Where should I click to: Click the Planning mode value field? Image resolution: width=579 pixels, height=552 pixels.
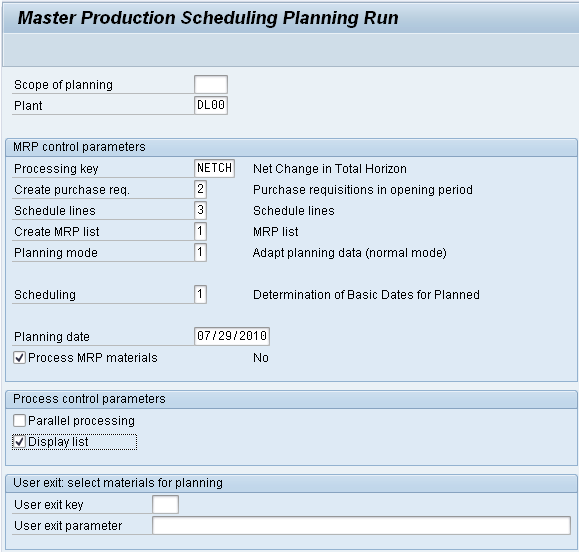[200, 253]
